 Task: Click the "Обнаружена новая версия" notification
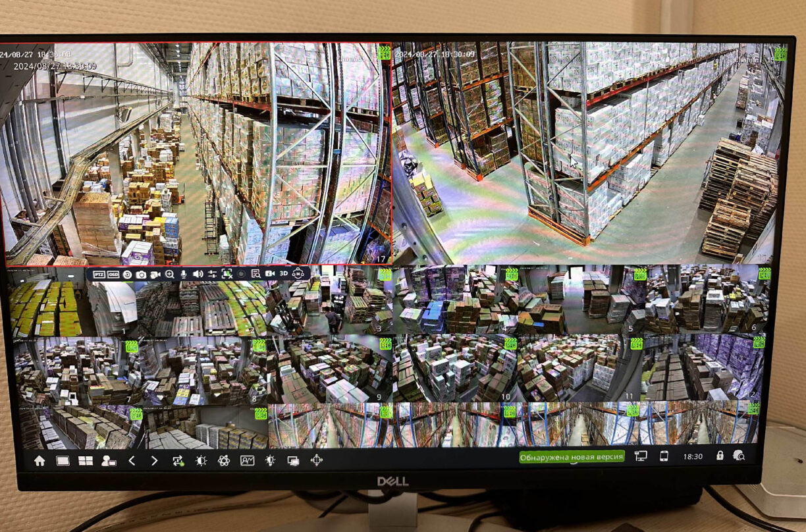point(571,456)
